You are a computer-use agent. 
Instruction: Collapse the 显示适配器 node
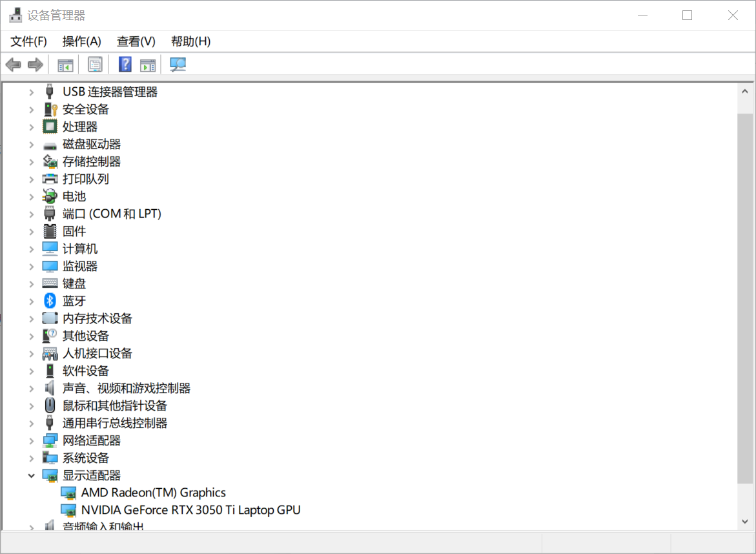tap(32, 475)
